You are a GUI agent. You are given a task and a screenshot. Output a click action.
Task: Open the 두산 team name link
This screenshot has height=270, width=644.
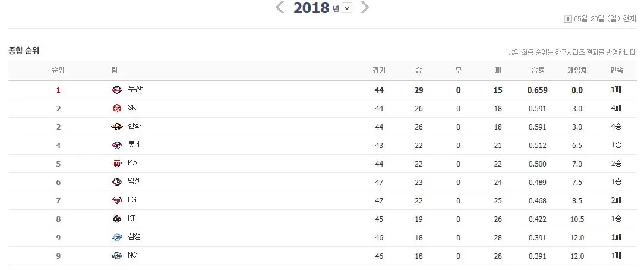click(135, 89)
